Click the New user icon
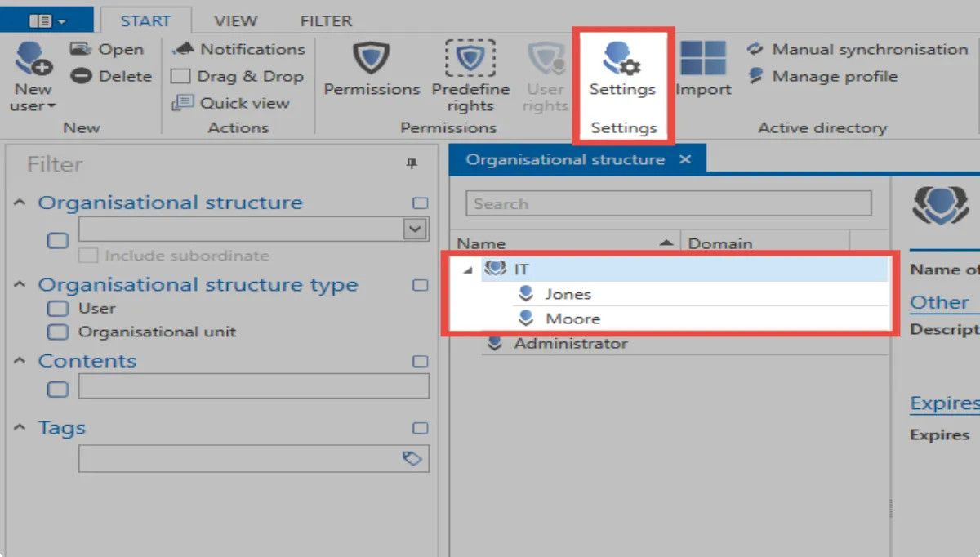The width and height of the screenshot is (980, 557). click(x=33, y=59)
